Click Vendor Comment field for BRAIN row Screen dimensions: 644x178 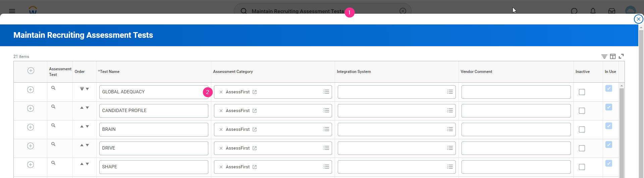[x=516, y=129]
